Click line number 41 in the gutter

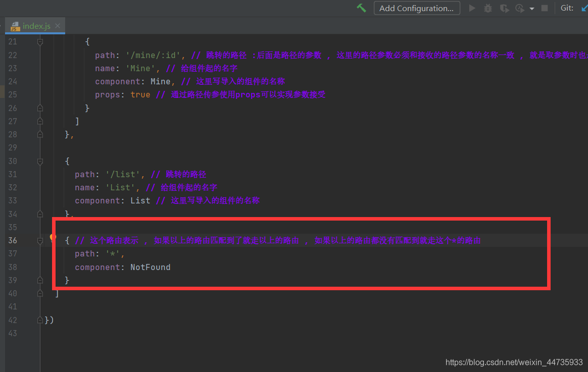coord(13,307)
